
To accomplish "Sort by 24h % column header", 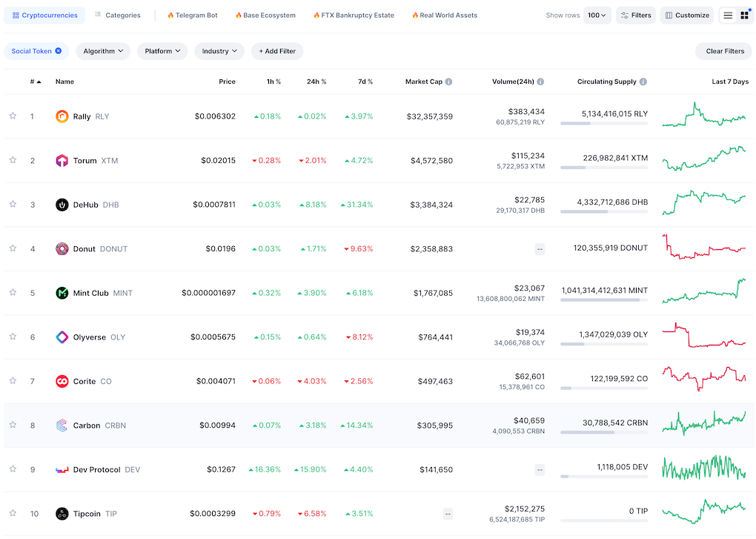I will tap(316, 82).
